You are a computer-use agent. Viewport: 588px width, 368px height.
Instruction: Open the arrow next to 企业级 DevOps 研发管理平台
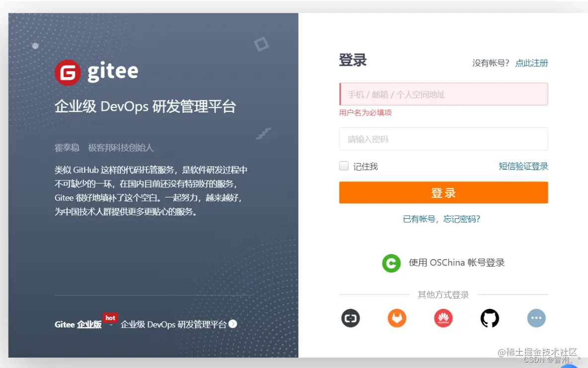[x=233, y=324]
